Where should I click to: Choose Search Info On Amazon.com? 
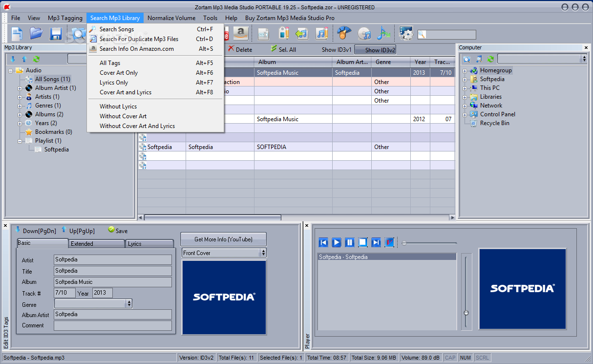tap(155, 49)
